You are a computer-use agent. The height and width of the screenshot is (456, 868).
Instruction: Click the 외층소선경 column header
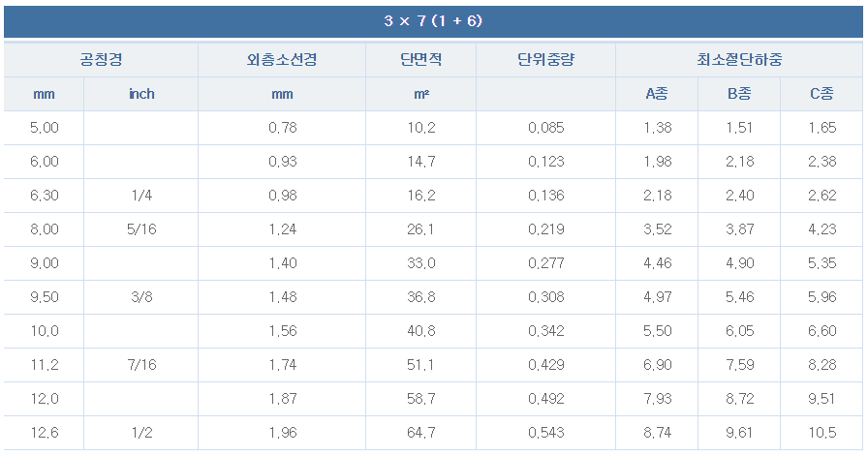[282, 59]
